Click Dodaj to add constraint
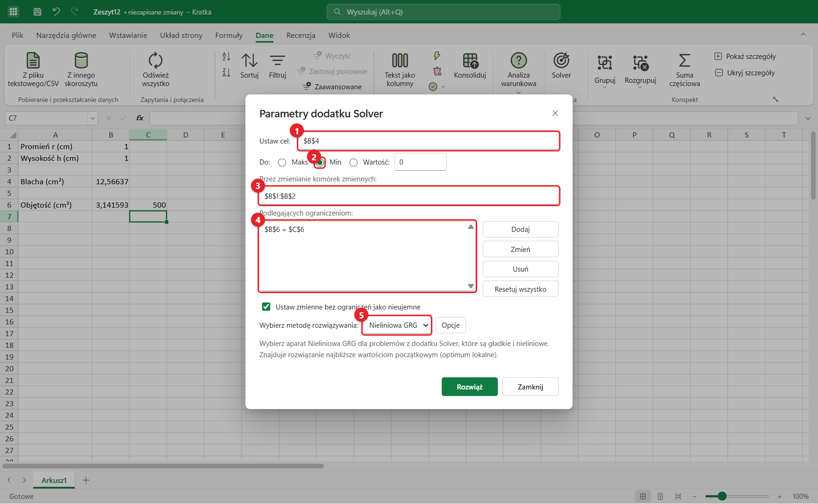Screen dimensions: 818x504 [521, 230]
